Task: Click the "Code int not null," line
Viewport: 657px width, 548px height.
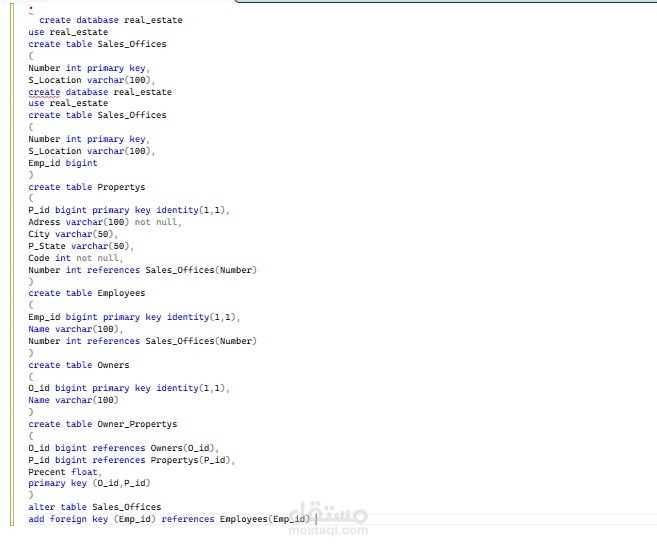Action: (75, 258)
